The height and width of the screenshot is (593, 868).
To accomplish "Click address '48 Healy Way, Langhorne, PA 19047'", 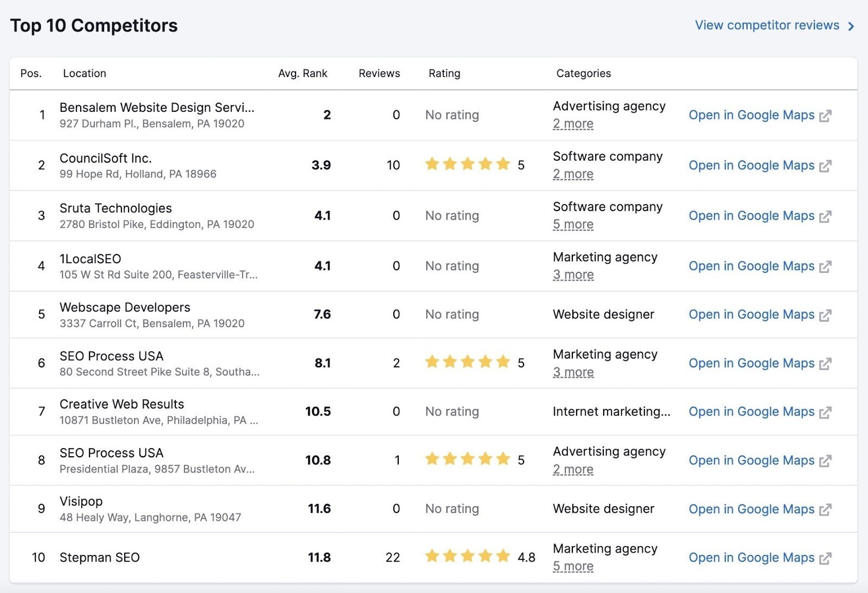I will [x=150, y=518].
